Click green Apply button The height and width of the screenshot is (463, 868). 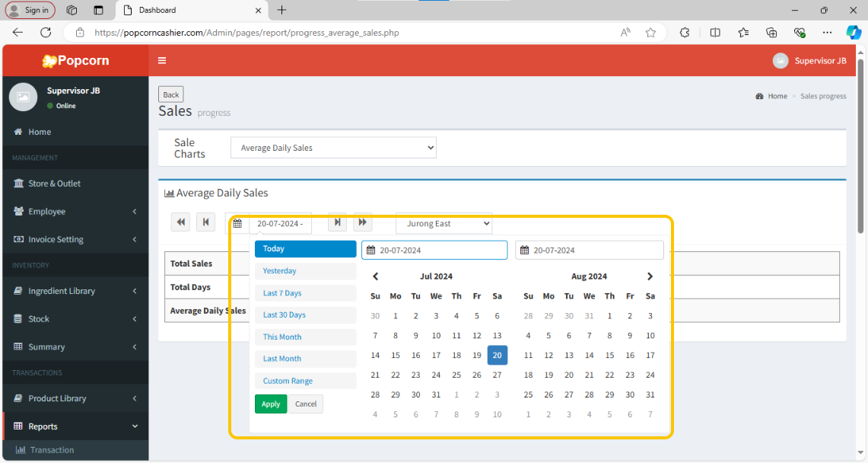point(271,404)
